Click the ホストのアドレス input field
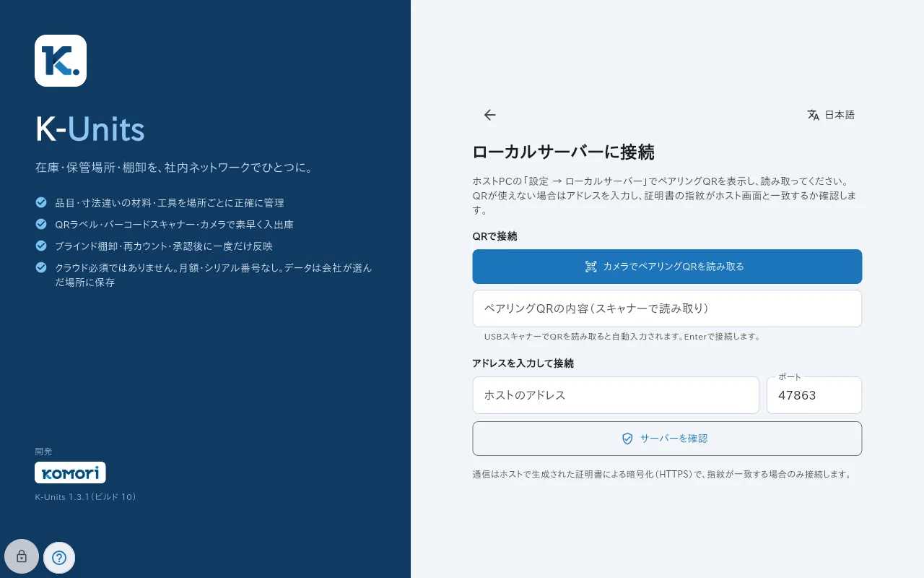The height and width of the screenshot is (578, 924). (616, 395)
